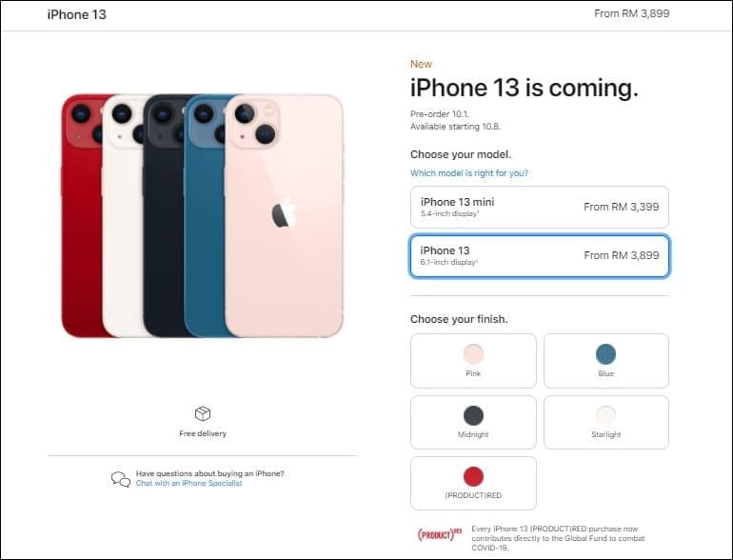Click the 'From RM 3,899' header price
The image size is (733, 560).
(631, 13)
